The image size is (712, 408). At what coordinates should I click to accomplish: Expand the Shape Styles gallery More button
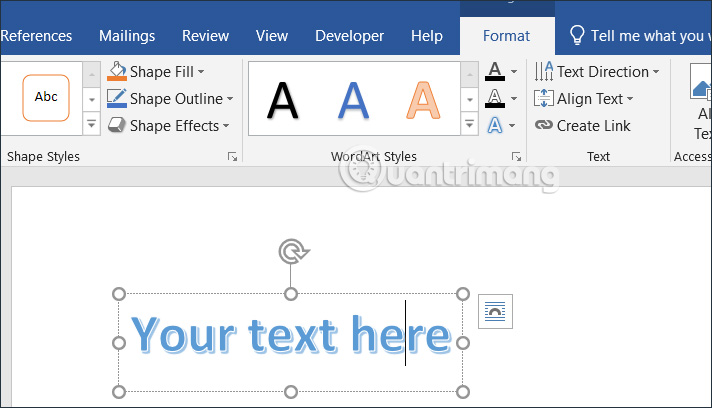coord(91,124)
